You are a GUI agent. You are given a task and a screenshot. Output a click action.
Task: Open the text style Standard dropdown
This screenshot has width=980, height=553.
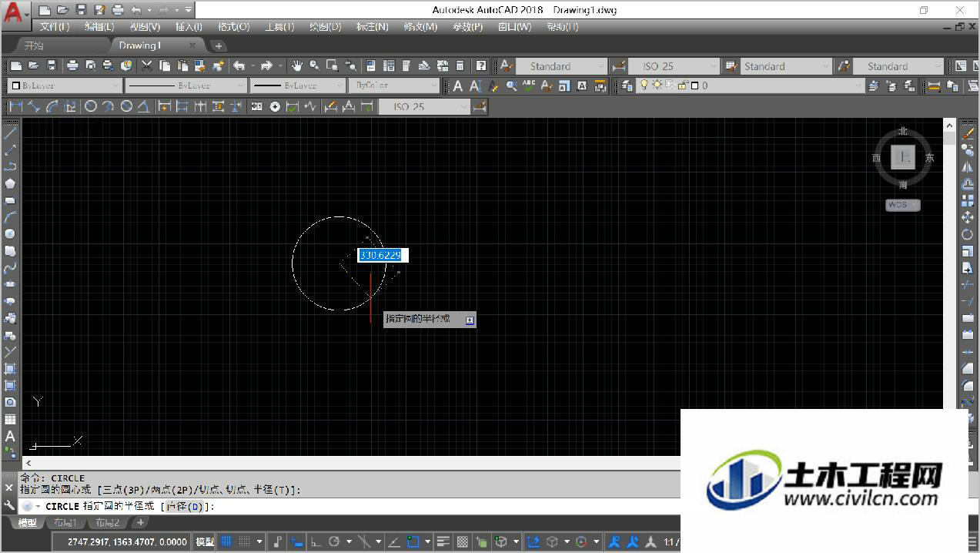click(561, 66)
